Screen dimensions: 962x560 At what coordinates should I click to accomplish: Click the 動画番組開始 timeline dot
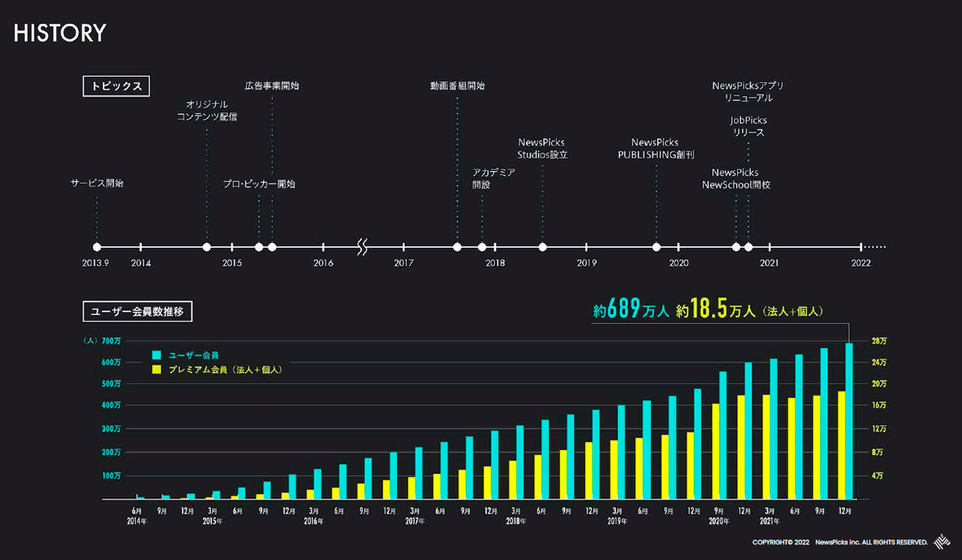457,247
